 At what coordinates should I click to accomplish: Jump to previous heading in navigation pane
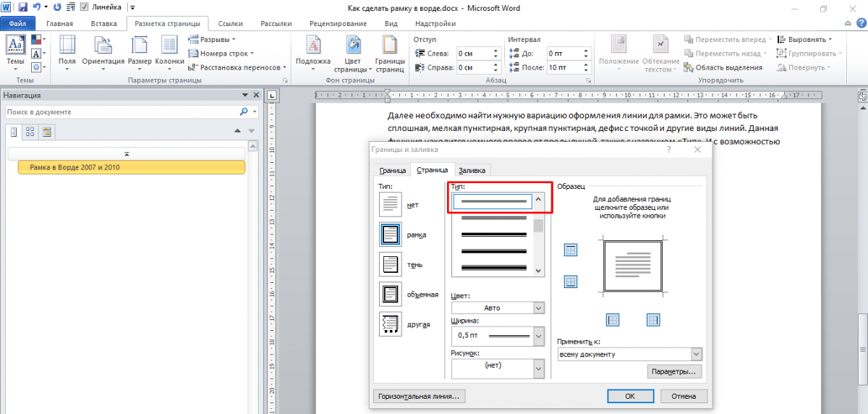tap(238, 131)
